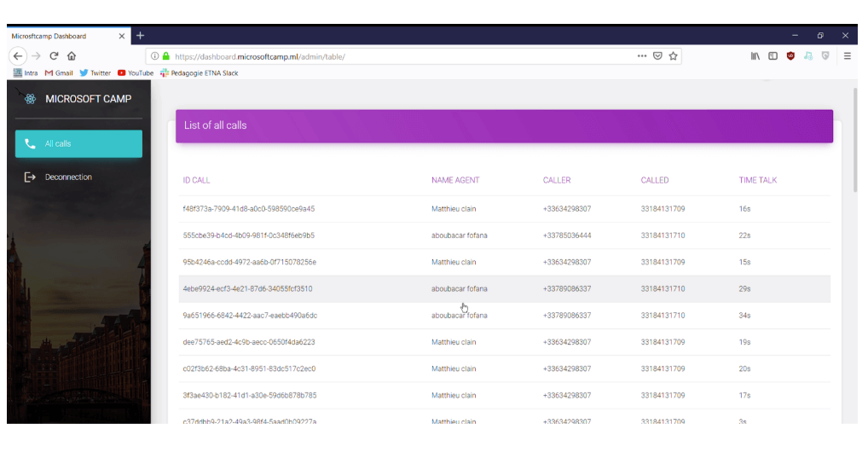Image resolution: width=868 pixels, height=476 pixels.
Task: Open a new browser tab
Action: (x=140, y=36)
